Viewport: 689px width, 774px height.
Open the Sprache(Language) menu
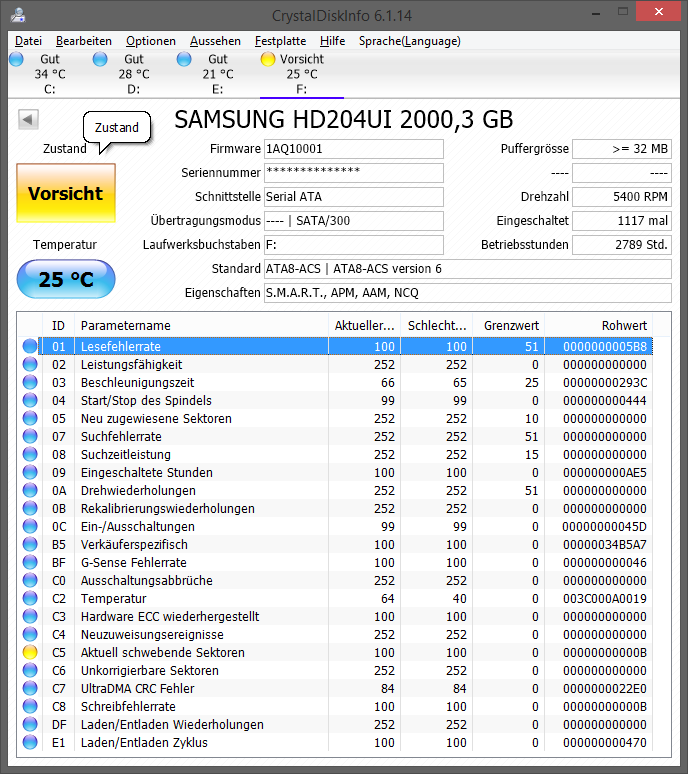410,41
